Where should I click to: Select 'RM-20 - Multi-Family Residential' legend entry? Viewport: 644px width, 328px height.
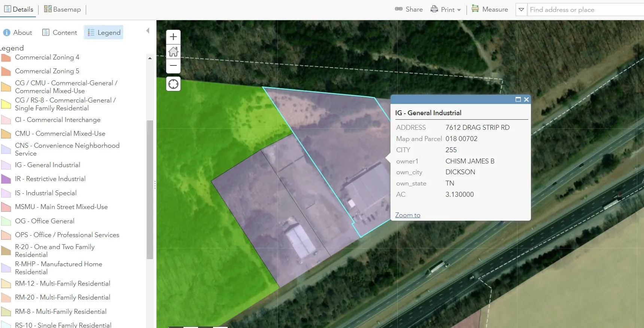click(x=63, y=297)
